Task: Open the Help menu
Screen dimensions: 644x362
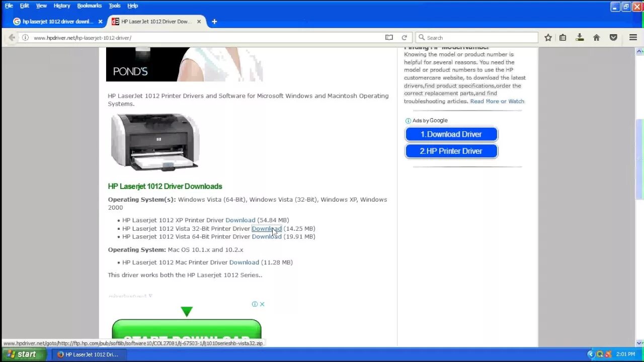Action: tap(132, 6)
